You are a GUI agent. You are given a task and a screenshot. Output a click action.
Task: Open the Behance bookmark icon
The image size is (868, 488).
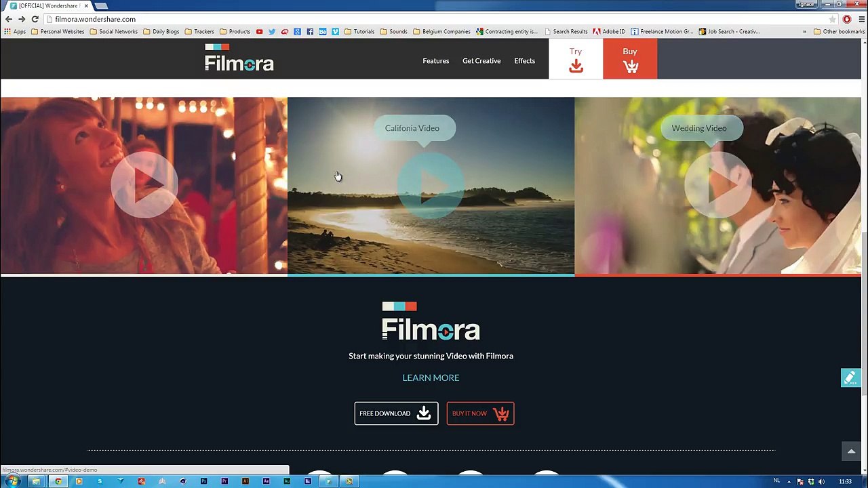coord(323,31)
